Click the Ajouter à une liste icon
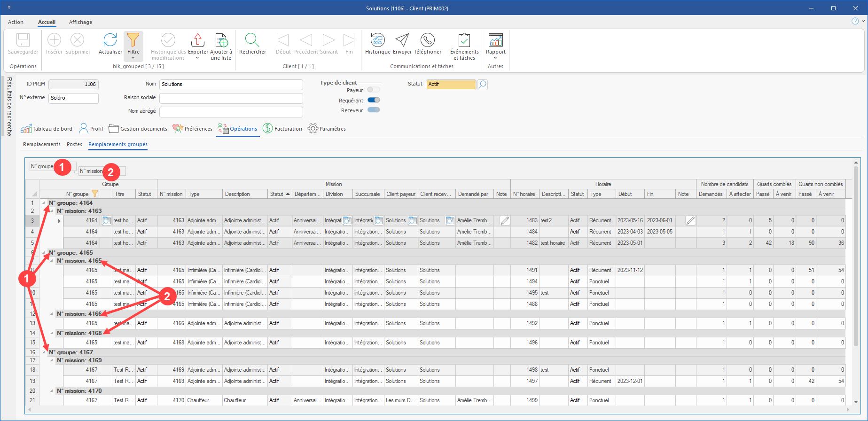 coord(221,41)
